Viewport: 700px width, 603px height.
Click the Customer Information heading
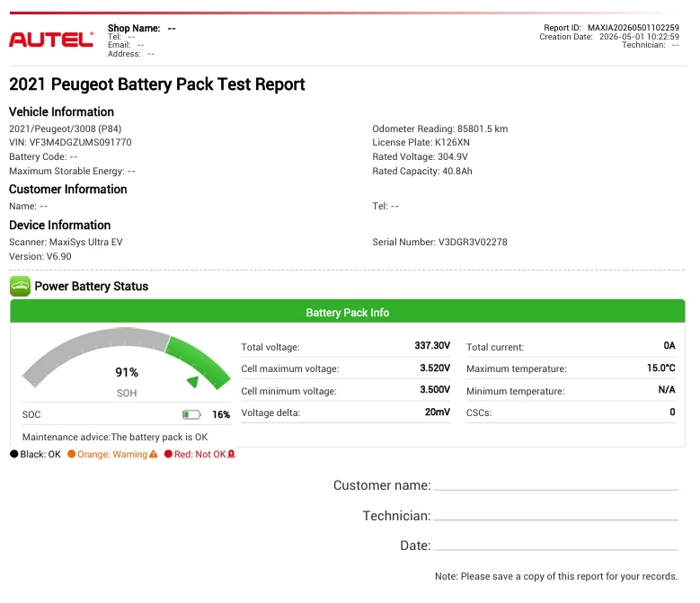point(68,190)
